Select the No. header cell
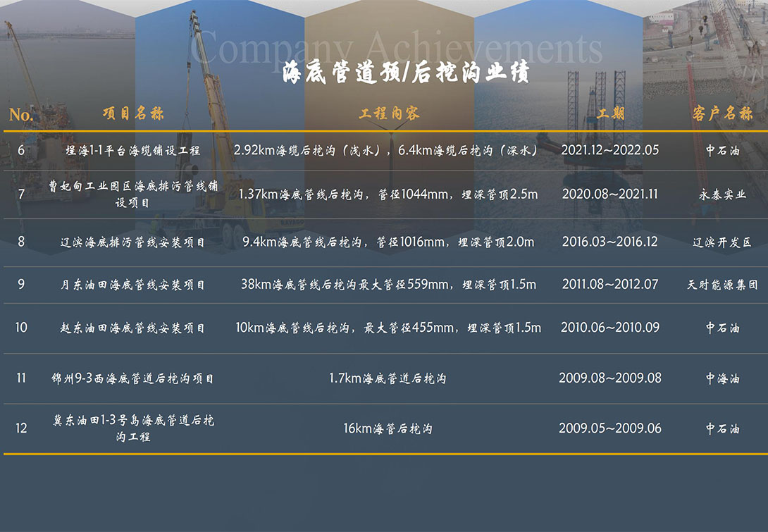Image resolution: width=768 pixels, height=532 pixels. 20,113
